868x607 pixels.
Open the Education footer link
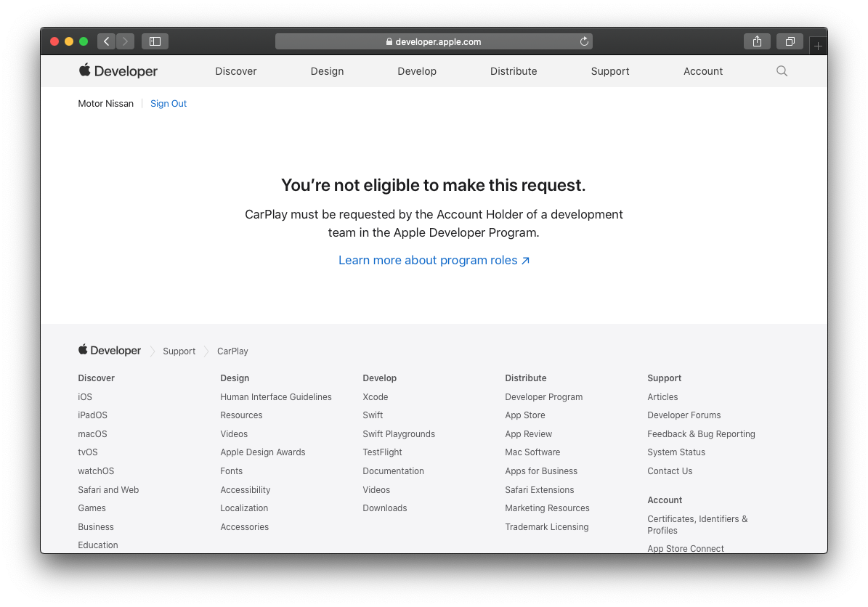pyautogui.click(x=98, y=545)
